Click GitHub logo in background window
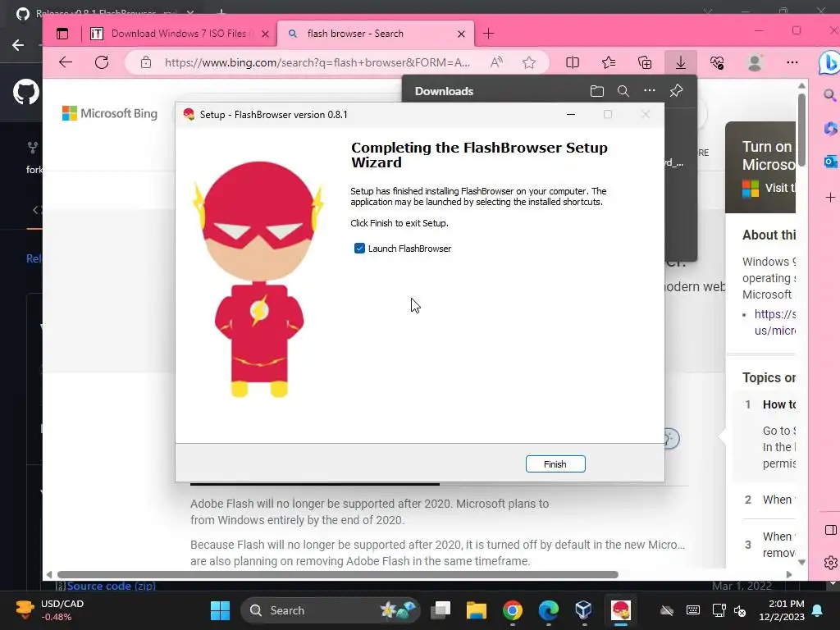Image resolution: width=840 pixels, height=630 pixels. point(25,93)
